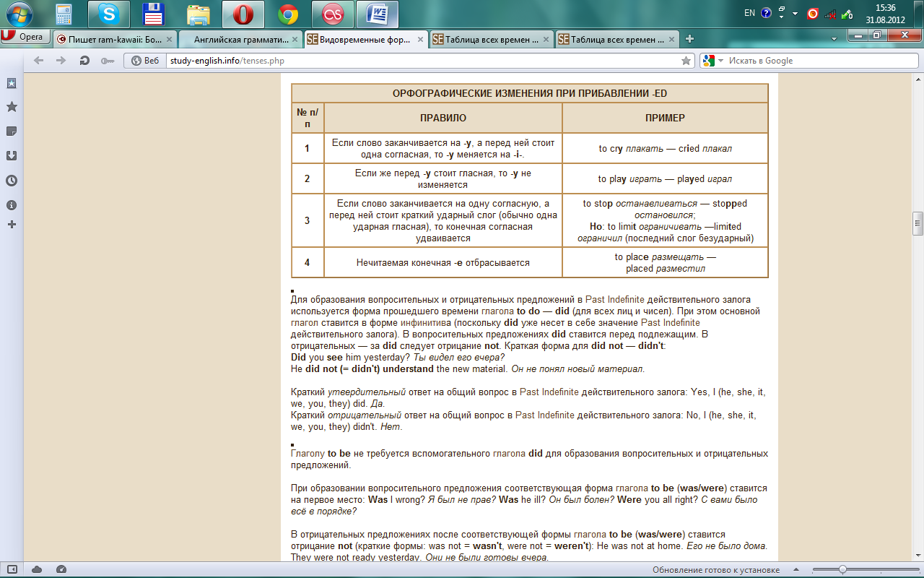Click the network signal tray icon

[830, 13]
